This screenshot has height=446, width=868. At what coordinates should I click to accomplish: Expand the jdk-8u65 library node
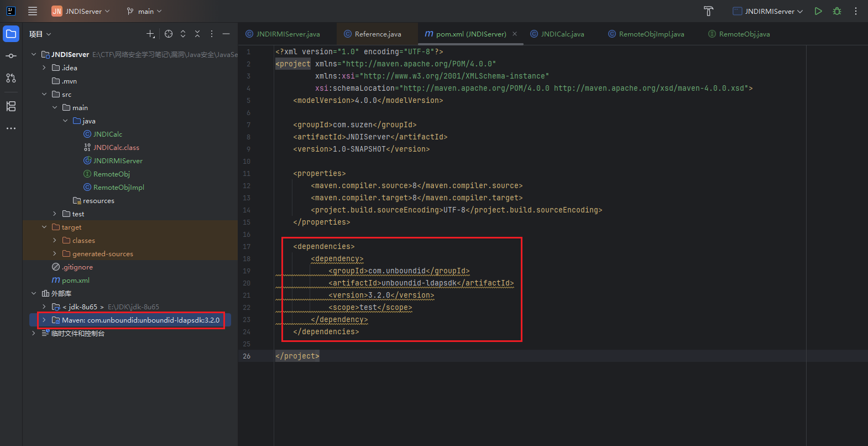[x=44, y=307]
